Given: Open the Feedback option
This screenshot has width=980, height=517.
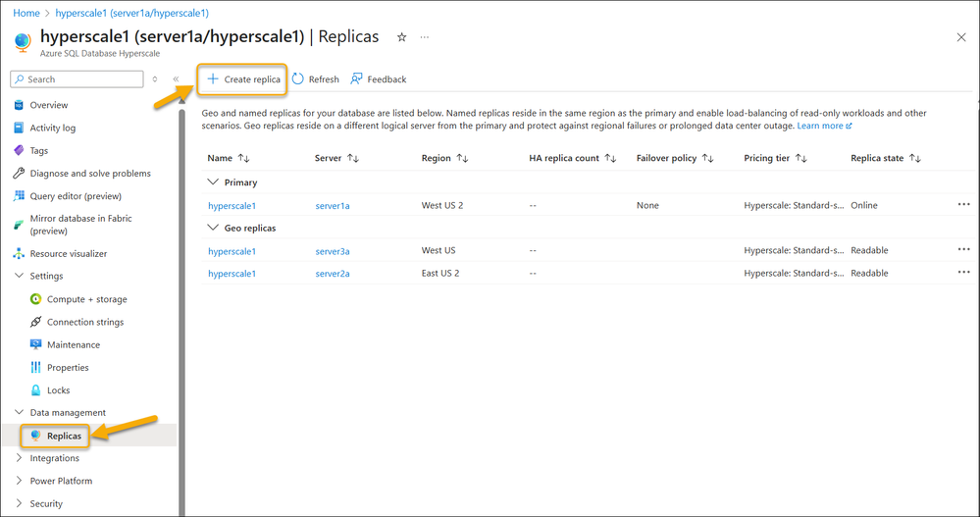Looking at the screenshot, I should point(379,79).
